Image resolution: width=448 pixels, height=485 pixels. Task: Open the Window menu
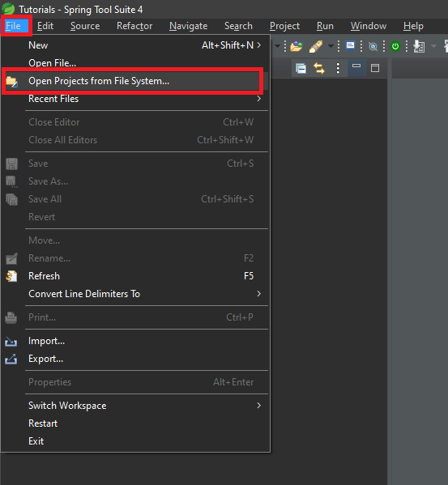pos(368,26)
